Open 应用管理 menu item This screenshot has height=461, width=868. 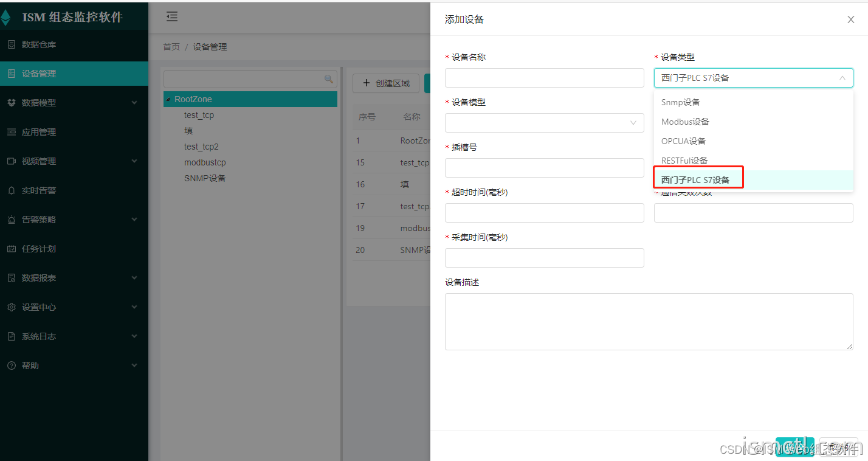pos(74,132)
